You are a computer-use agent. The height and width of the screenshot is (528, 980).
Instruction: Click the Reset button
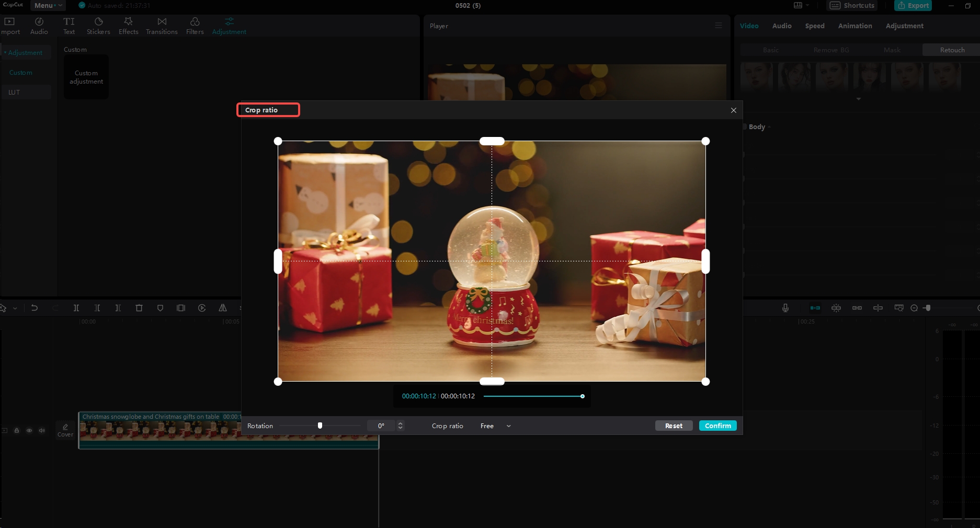click(674, 426)
